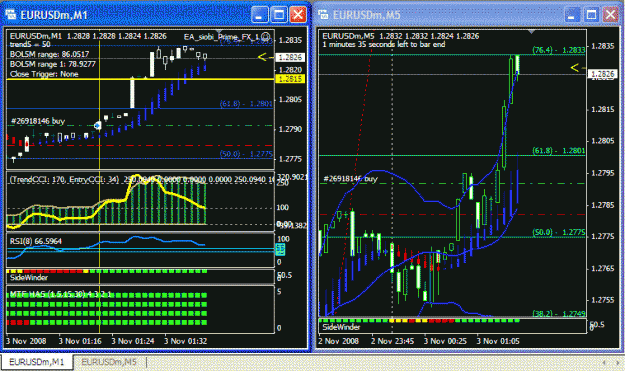
Task: Click the 'Close Trigger: None' label
Action: 44,74
